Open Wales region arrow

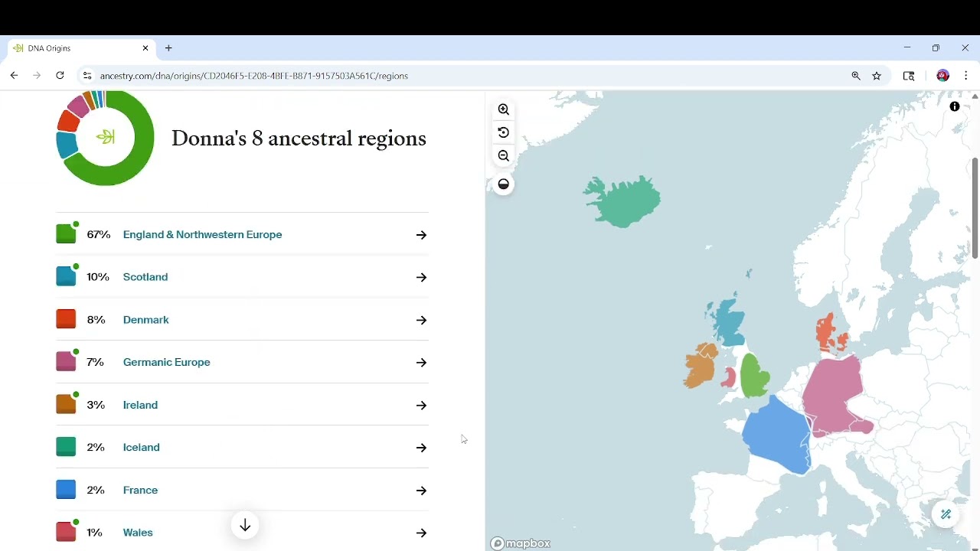[x=421, y=533]
